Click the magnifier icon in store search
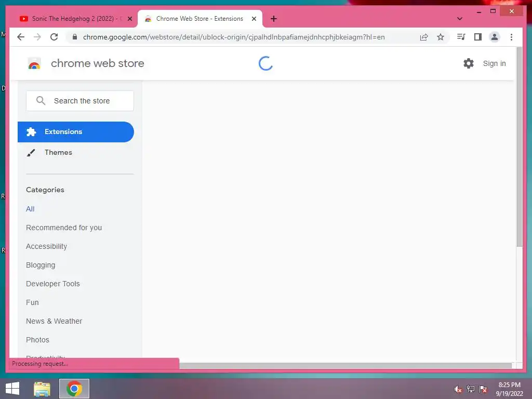The image size is (532, 399). [x=41, y=100]
